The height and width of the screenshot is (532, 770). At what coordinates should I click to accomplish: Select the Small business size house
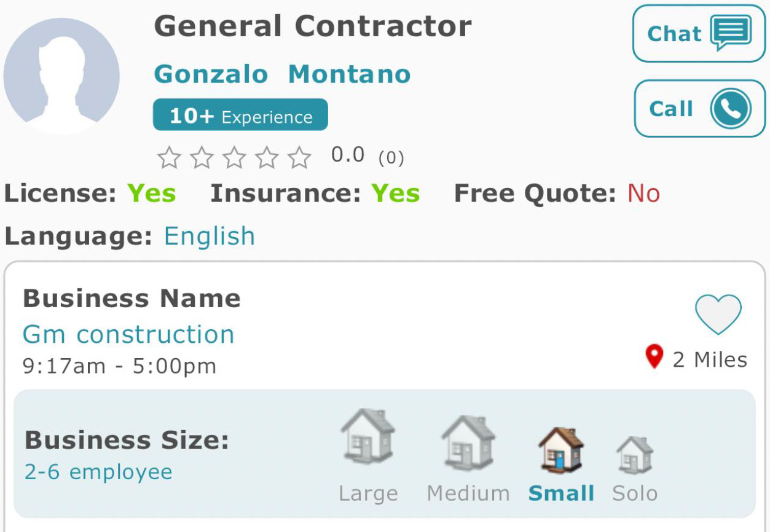click(x=560, y=449)
